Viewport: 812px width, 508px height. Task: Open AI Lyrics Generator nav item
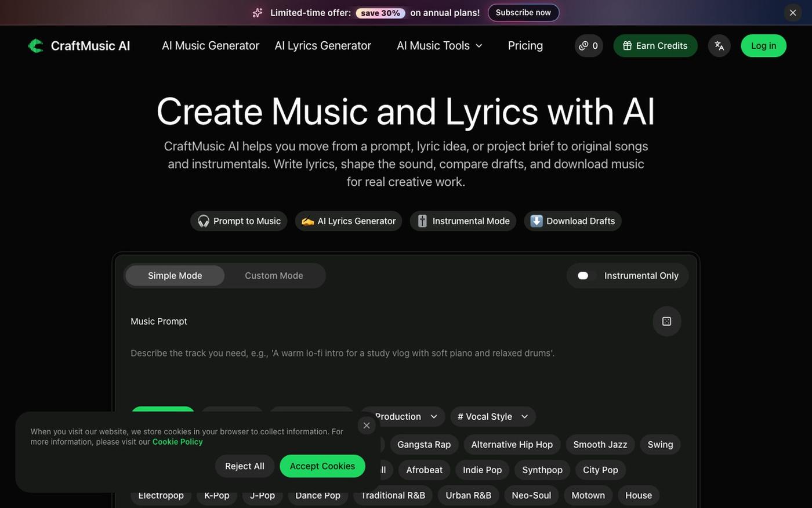[x=323, y=46]
